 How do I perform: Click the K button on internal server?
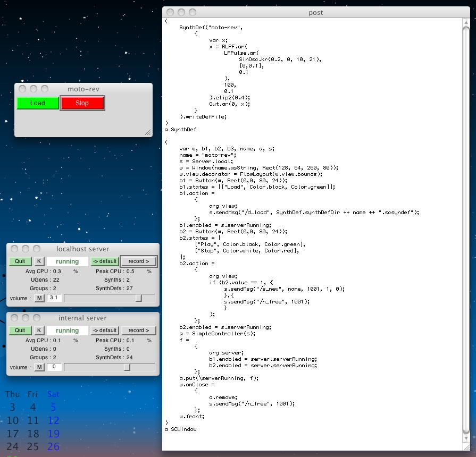pyautogui.click(x=39, y=331)
